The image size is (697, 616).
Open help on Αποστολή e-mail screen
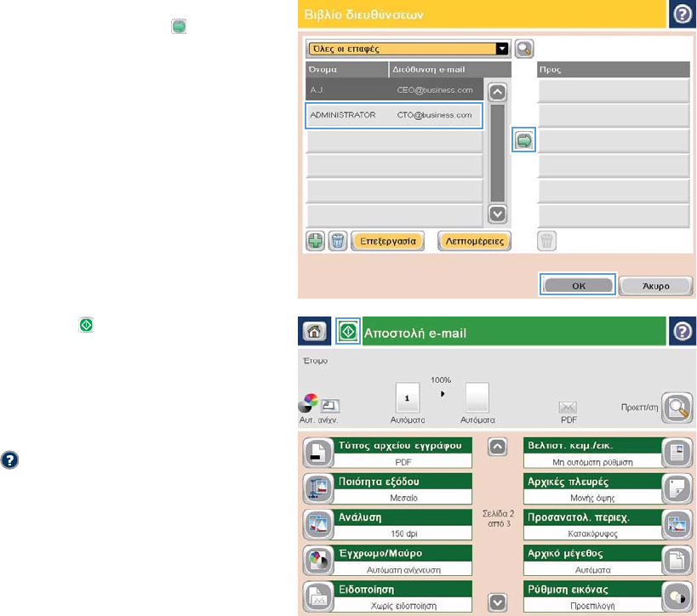[x=683, y=331]
